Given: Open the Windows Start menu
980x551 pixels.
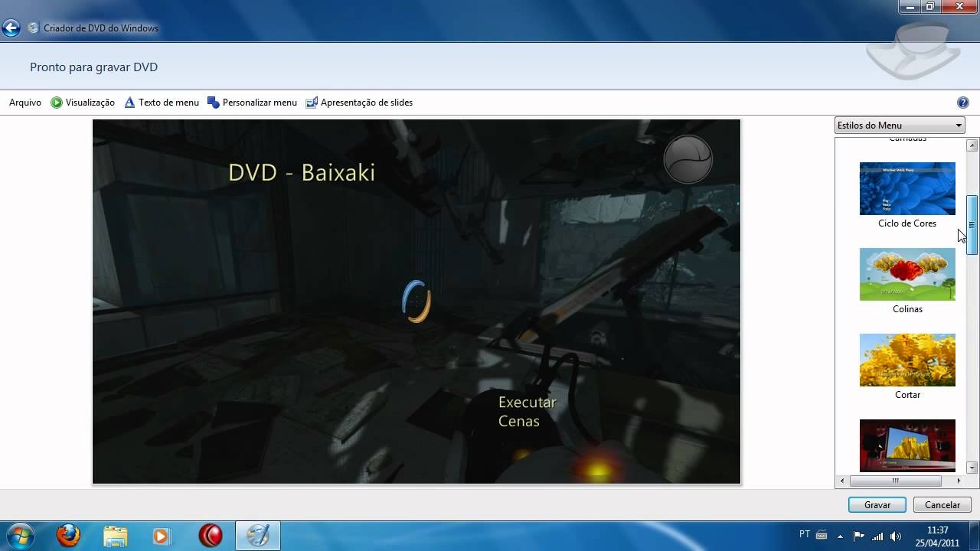Looking at the screenshot, I should coord(20,536).
